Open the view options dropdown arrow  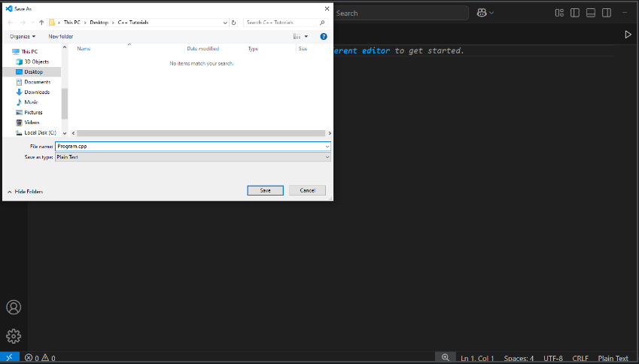pos(306,36)
